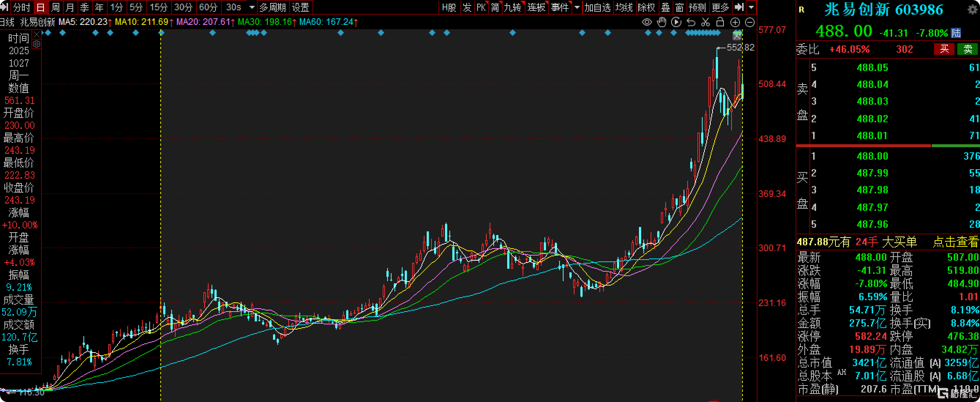Switch to the 月 monthly tab

point(70,7)
